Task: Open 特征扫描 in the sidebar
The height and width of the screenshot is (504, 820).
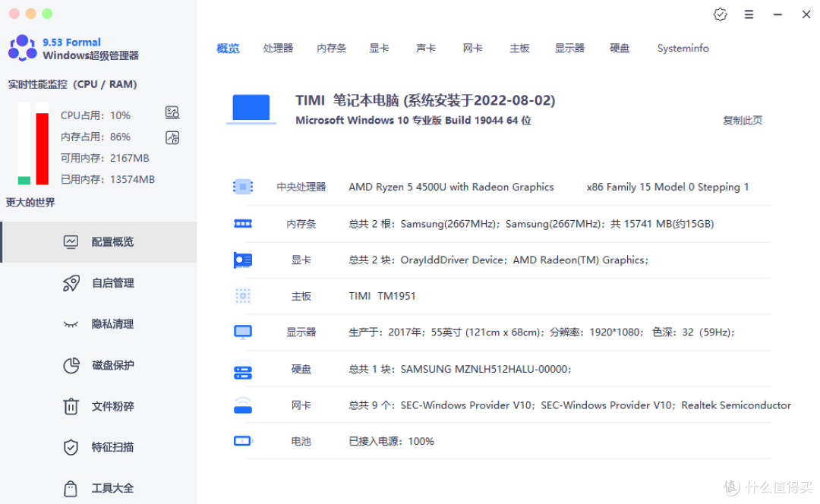Action: tap(99, 447)
